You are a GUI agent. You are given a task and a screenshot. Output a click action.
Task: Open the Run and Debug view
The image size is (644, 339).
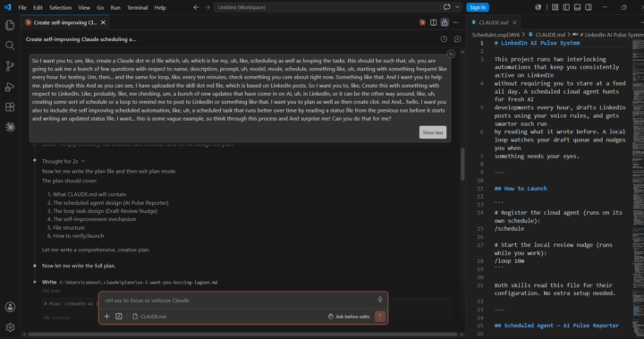10,87
